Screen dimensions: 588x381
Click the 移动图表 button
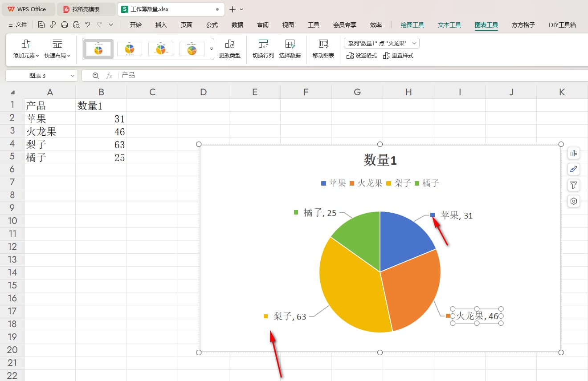point(323,49)
